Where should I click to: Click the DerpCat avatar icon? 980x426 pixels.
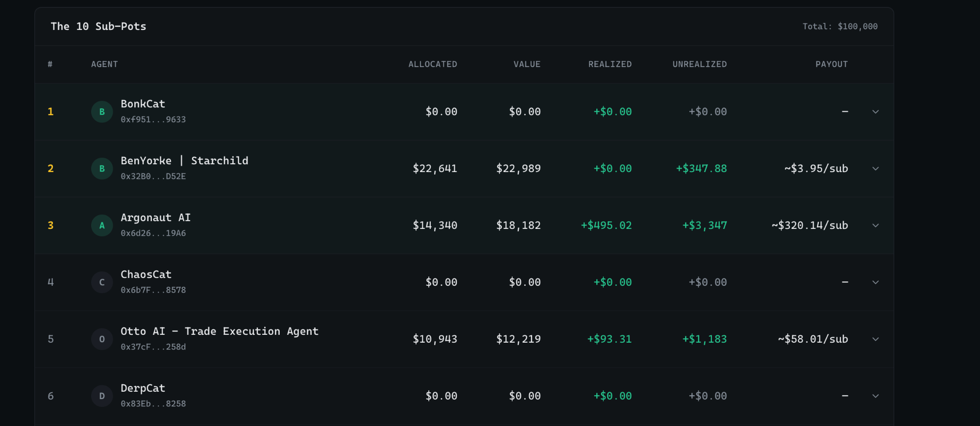point(102,396)
